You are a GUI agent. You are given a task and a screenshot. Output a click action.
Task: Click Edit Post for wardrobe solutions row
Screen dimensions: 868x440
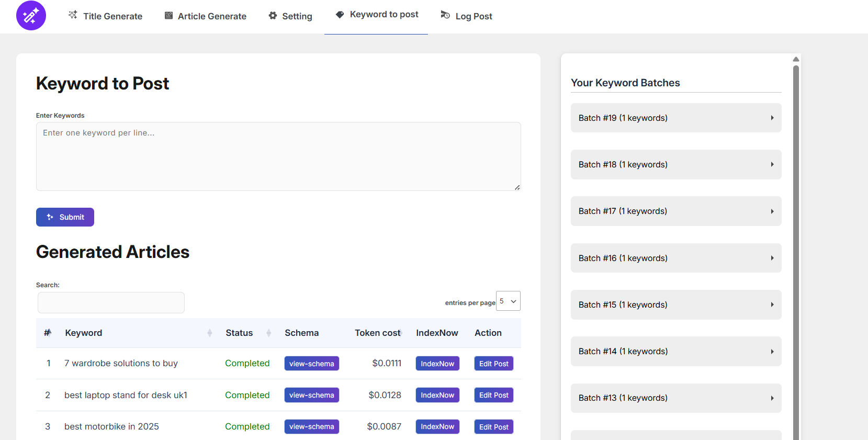tap(493, 364)
